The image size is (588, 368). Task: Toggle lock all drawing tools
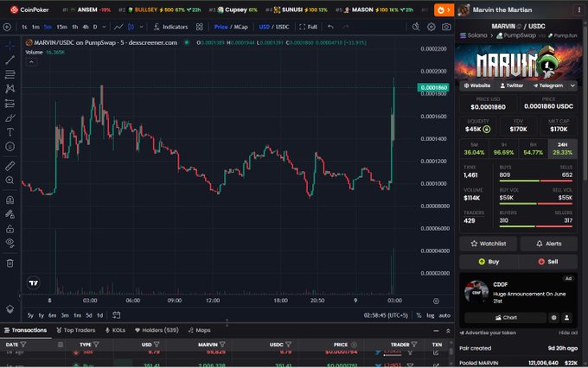(x=10, y=229)
